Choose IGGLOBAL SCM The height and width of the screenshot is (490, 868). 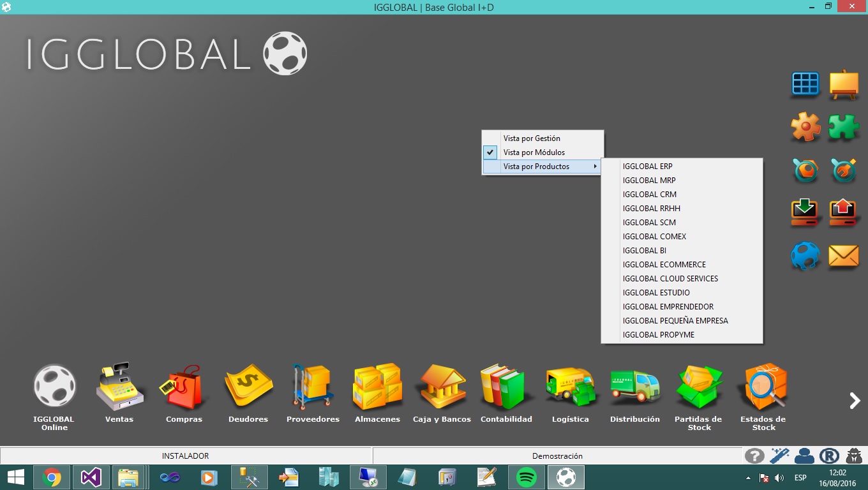pos(682,223)
